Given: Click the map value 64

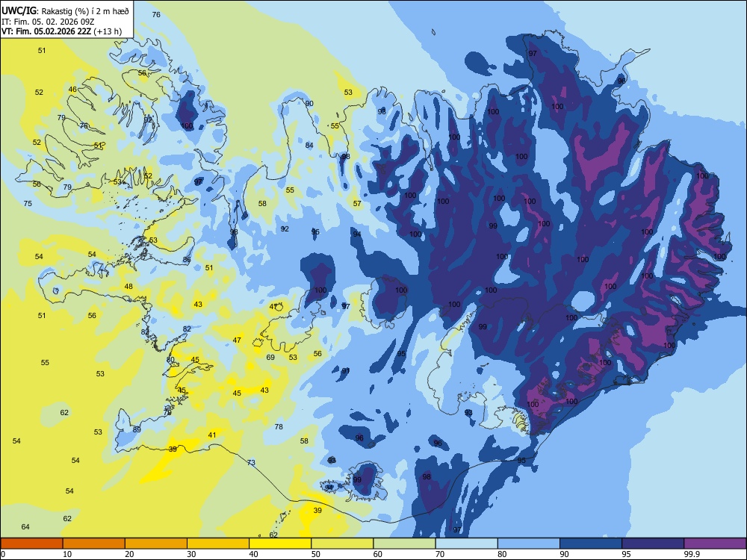Looking at the screenshot, I should pyautogui.click(x=25, y=526).
